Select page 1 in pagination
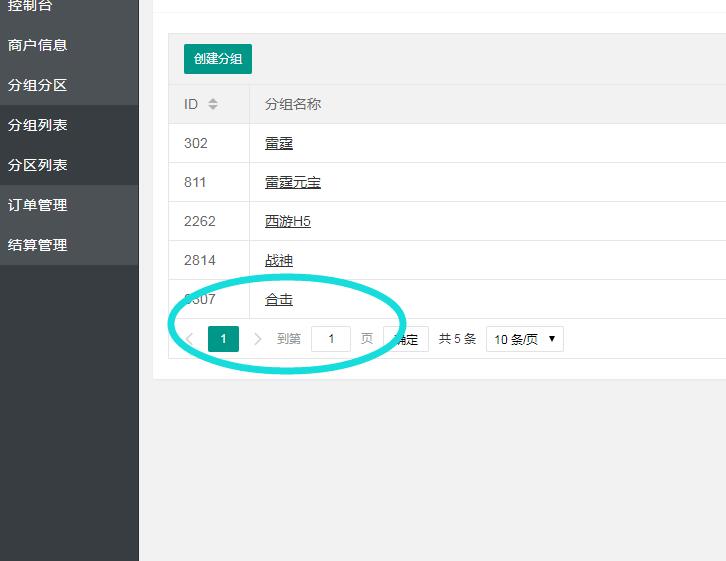 (223, 339)
